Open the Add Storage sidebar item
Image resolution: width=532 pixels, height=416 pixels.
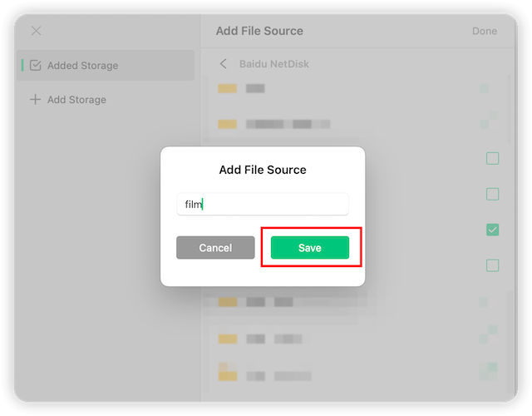tap(76, 100)
